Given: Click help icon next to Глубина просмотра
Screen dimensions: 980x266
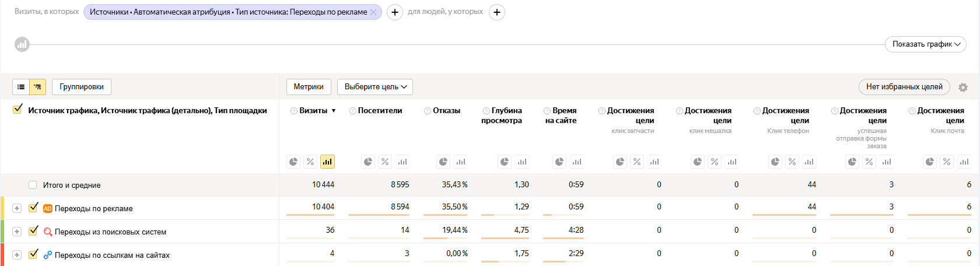Looking at the screenshot, I should click(486, 111).
